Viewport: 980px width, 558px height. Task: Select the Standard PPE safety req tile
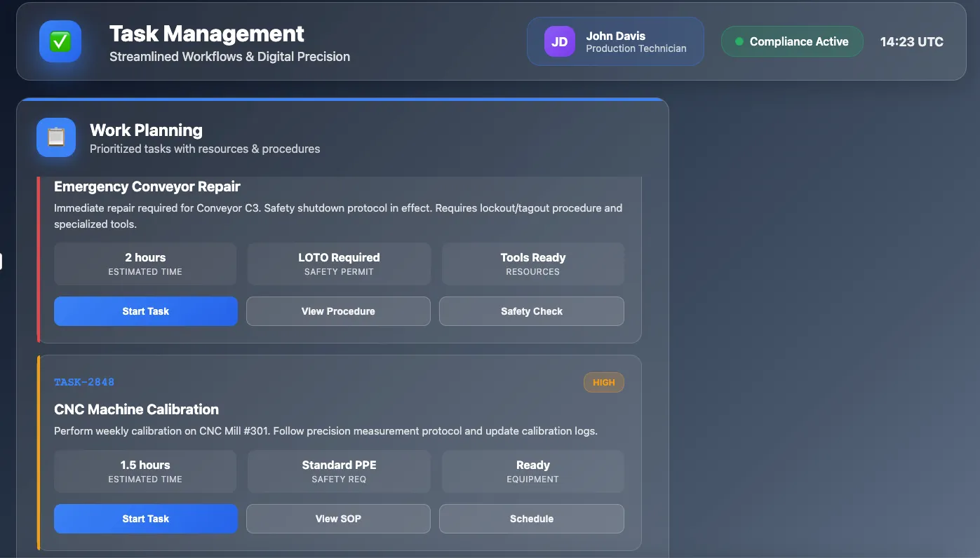[x=339, y=471]
